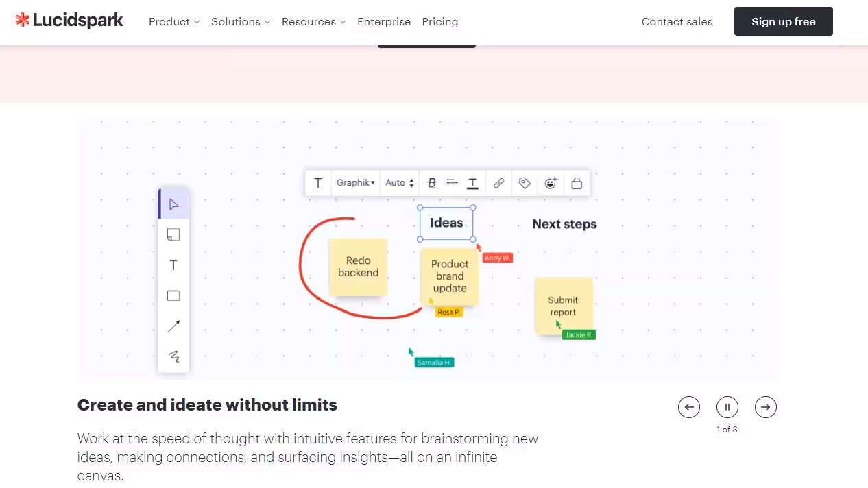Click the yellow Redo backend sticky note
Screen dimensions: 868x488
point(358,267)
